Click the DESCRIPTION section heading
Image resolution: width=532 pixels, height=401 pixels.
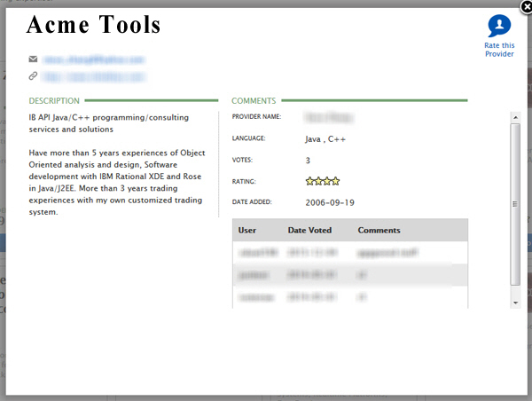(x=54, y=101)
